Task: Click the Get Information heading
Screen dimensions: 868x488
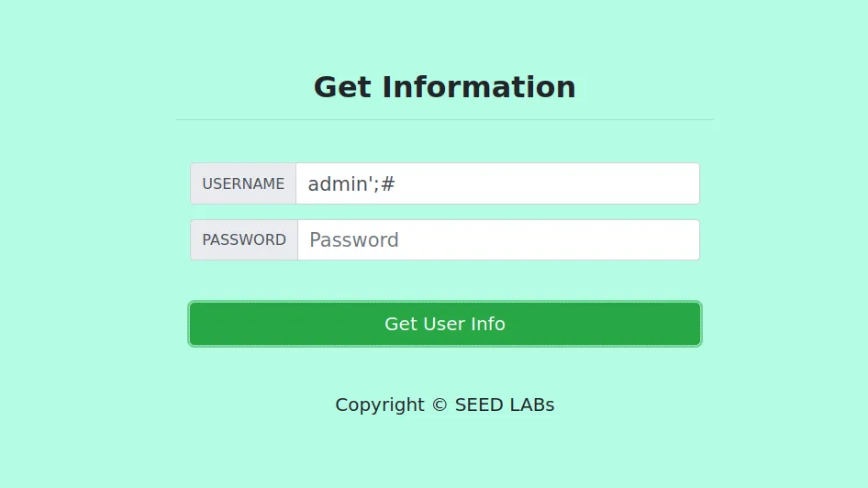Action: 444,87
